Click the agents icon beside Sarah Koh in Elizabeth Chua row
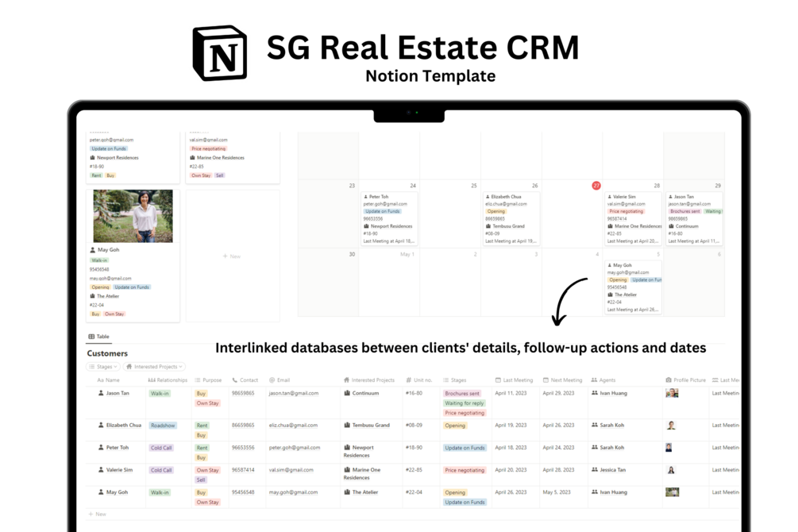Viewport: 798px width, 532px height. [595, 425]
